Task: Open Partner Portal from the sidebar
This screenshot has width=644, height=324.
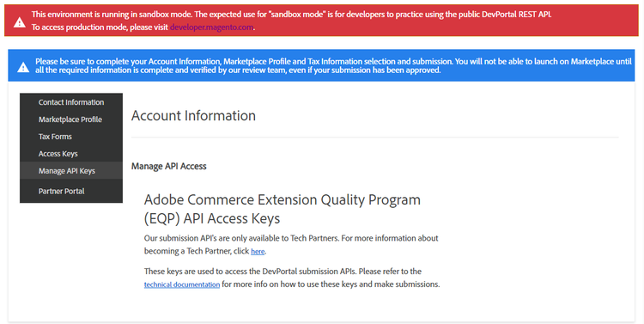Action: coord(71,191)
